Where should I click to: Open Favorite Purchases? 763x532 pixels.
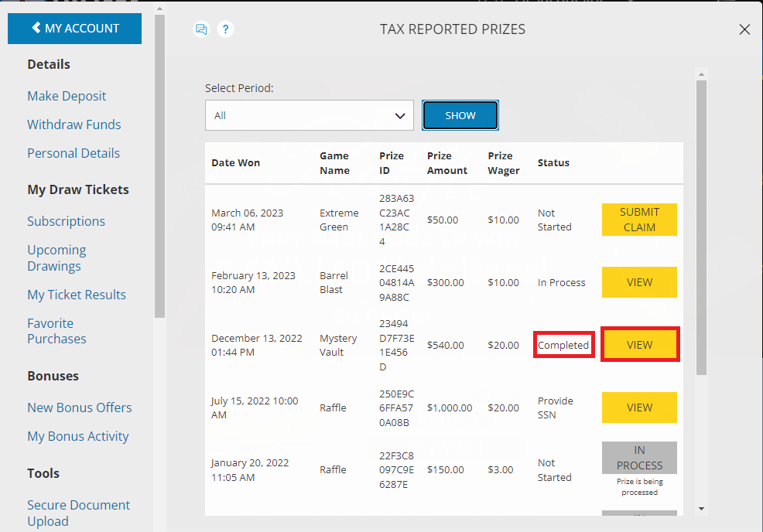(x=56, y=331)
